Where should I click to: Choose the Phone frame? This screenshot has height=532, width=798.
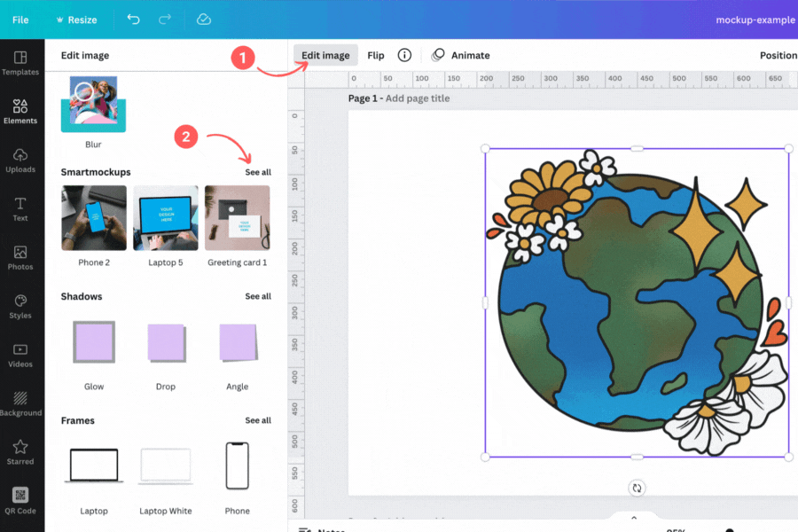[237, 465]
